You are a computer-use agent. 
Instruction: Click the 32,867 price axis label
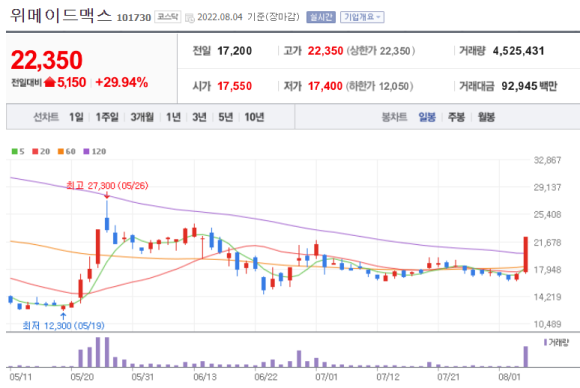[547, 160]
